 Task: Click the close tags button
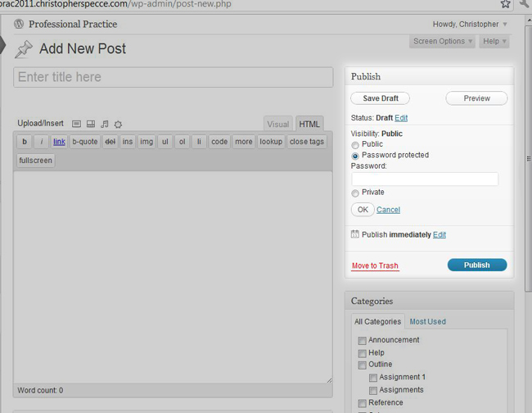(307, 142)
